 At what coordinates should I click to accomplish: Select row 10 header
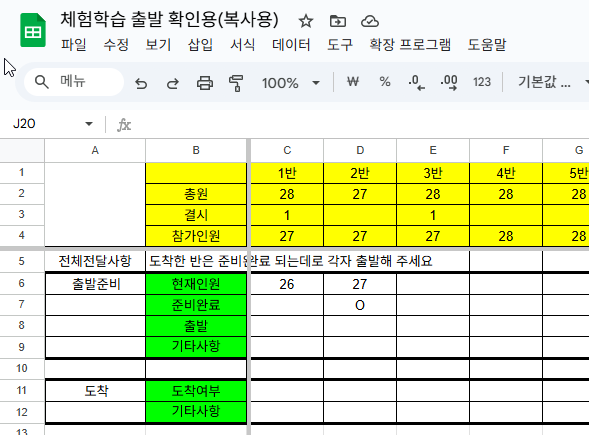coord(22,368)
